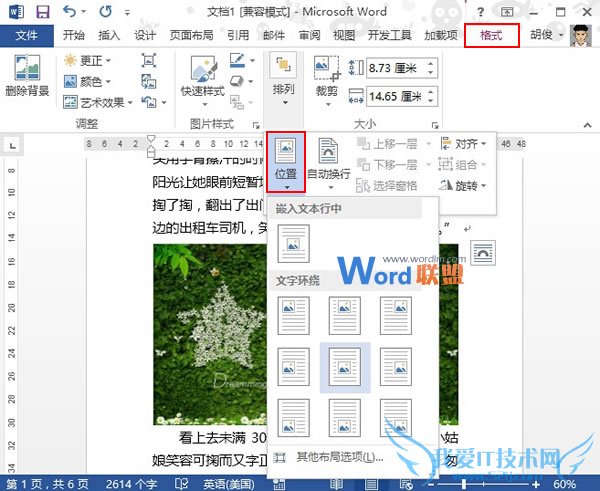Open the Align (对齐) dropdown

(462, 144)
